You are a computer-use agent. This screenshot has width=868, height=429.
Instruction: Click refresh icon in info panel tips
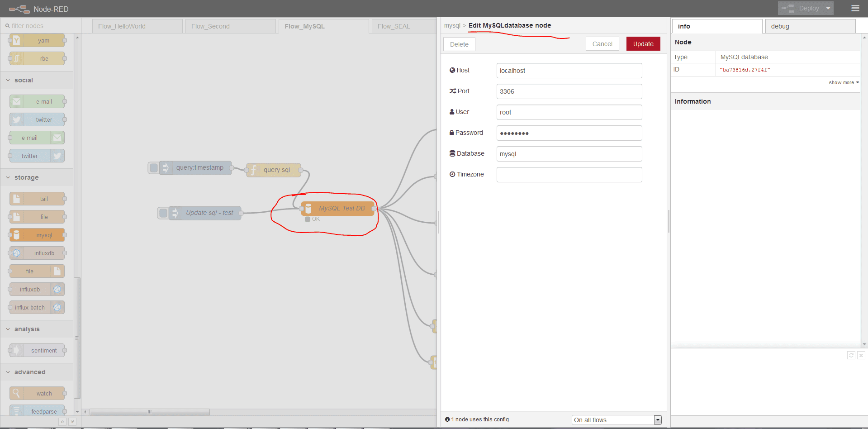click(851, 355)
